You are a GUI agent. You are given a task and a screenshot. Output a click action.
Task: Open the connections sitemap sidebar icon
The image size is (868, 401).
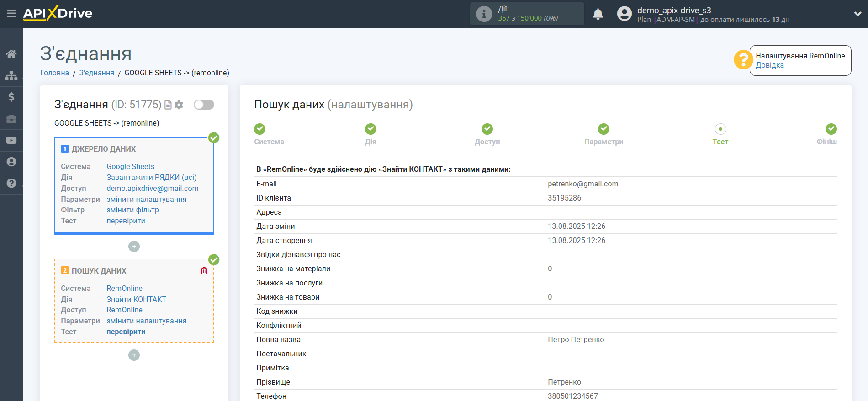click(x=11, y=75)
